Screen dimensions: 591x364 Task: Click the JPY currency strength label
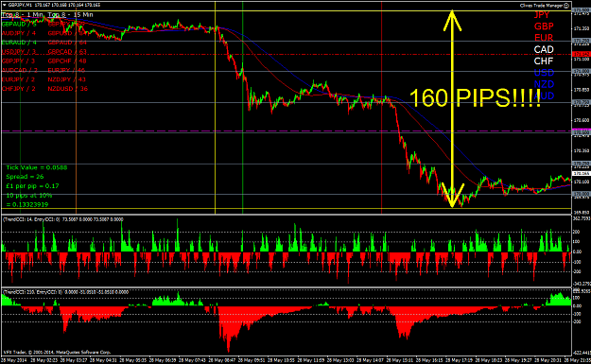point(542,15)
